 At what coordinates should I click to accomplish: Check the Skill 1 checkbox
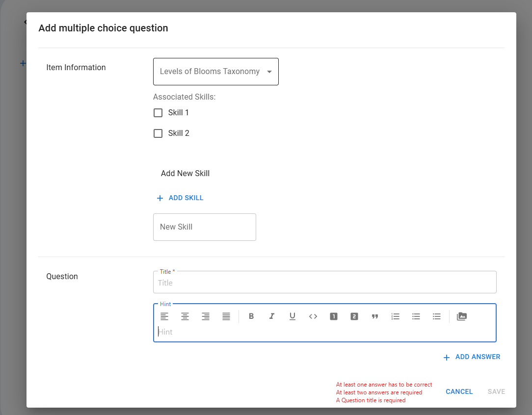coord(158,112)
